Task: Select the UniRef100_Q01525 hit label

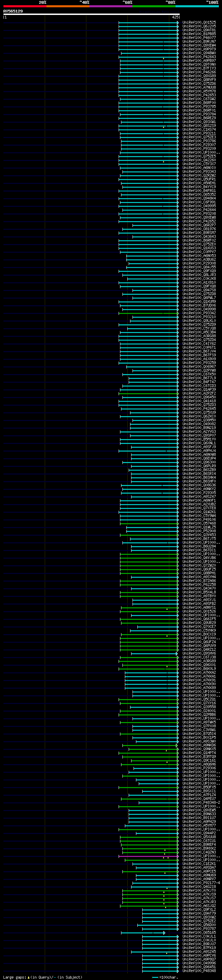Action: (x=199, y=23)
